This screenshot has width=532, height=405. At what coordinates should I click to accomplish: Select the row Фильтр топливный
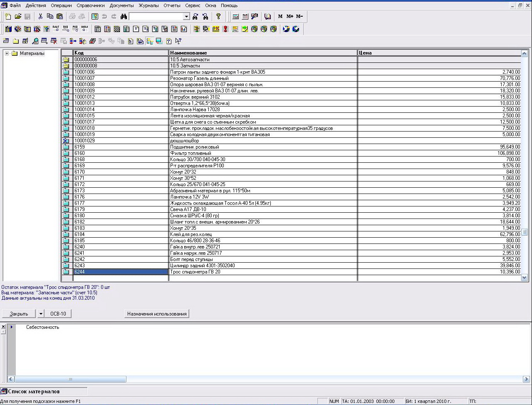coord(291,153)
